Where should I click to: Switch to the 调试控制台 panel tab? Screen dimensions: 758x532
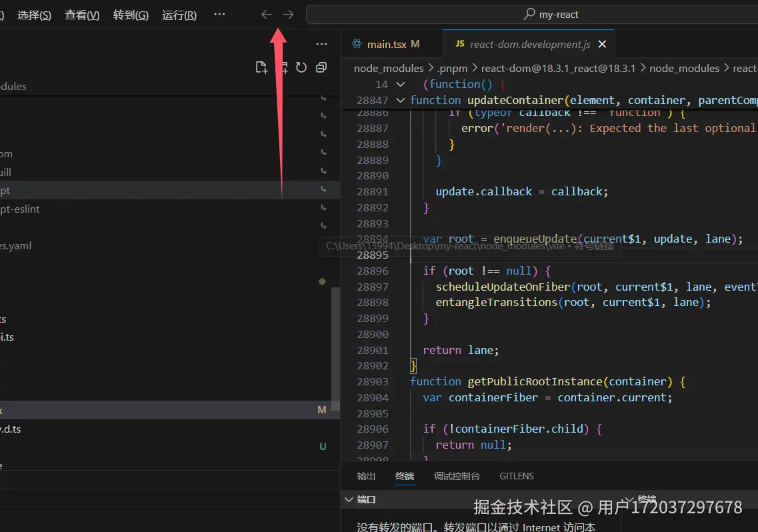point(456,476)
